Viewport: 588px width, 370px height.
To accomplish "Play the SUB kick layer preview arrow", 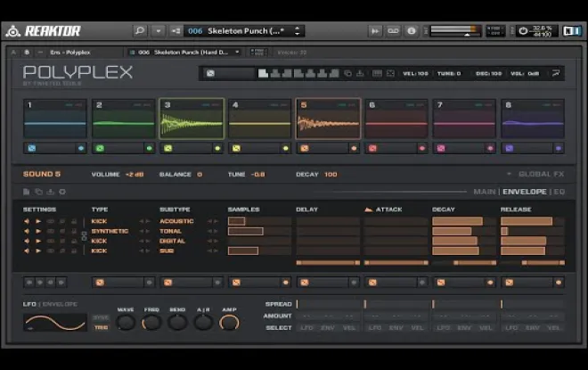I will (x=38, y=251).
